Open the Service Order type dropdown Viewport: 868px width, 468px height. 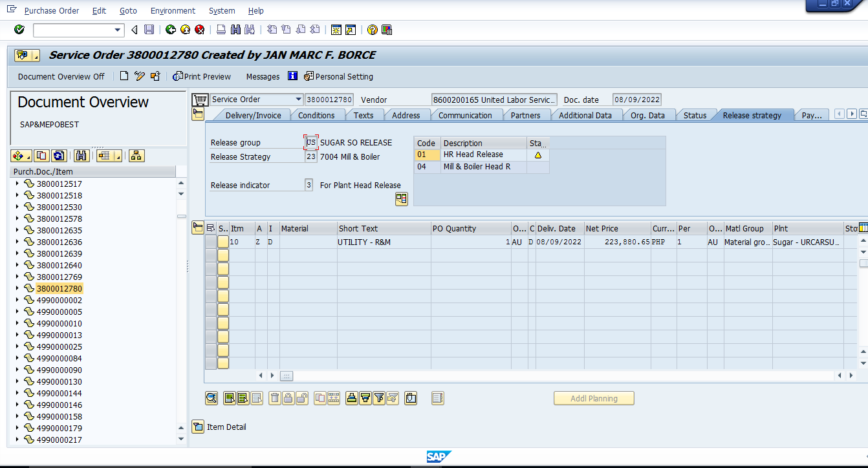click(298, 100)
